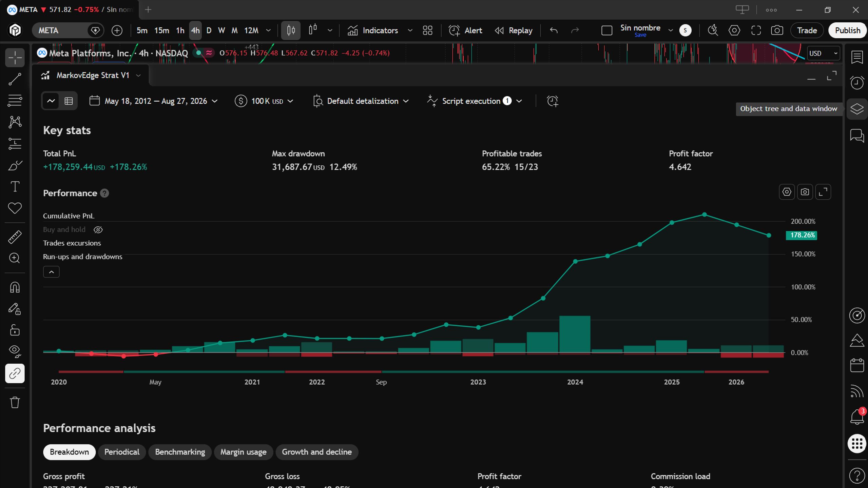Start Bar Replay mode
The height and width of the screenshot is (488, 868).
click(514, 30)
